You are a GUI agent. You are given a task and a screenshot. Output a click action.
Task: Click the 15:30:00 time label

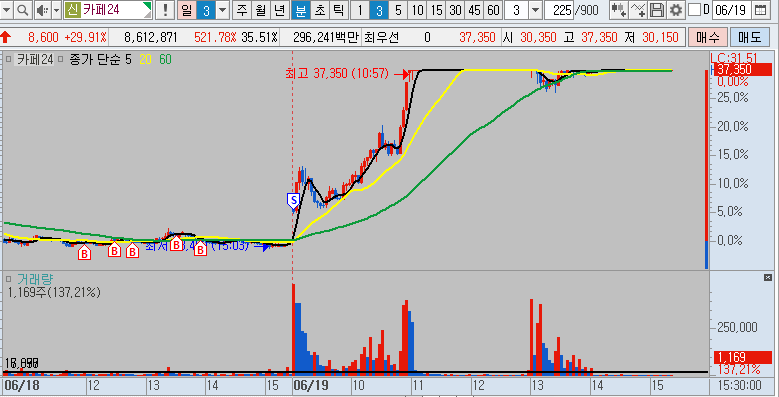pos(740,386)
